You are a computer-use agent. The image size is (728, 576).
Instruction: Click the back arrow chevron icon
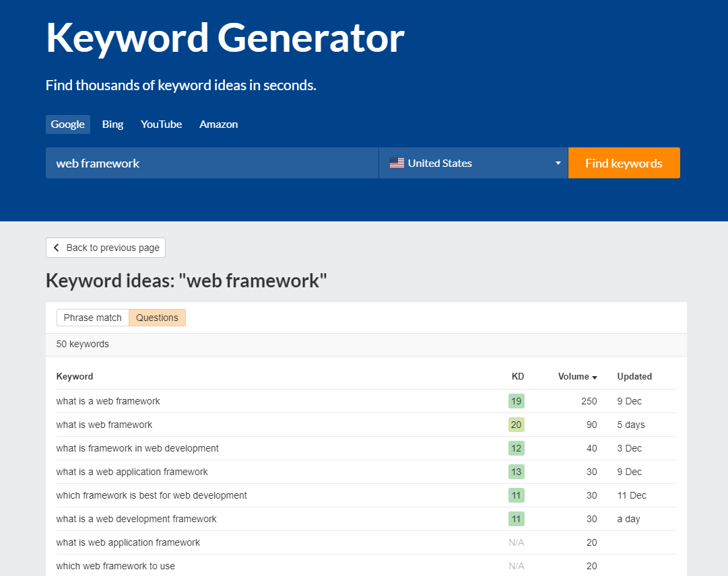[x=57, y=248]
